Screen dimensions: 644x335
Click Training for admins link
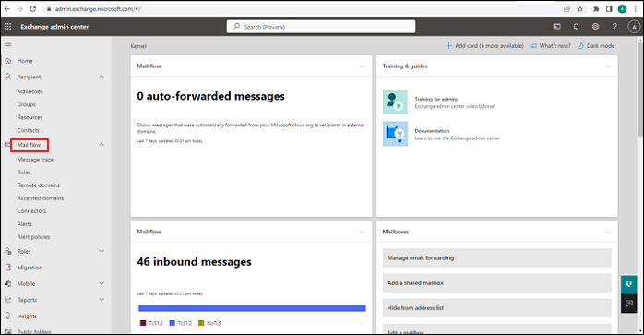click(436, 99)
